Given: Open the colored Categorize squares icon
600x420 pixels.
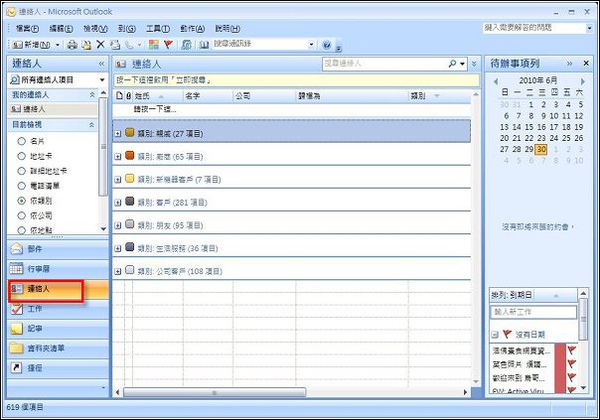Looking at the screenshot, I should 153,45.
